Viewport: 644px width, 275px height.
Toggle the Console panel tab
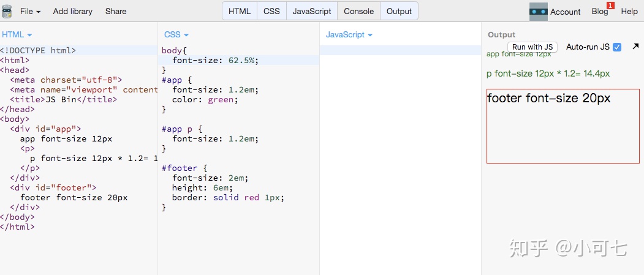pyautogui.click(x=359, y=11)
